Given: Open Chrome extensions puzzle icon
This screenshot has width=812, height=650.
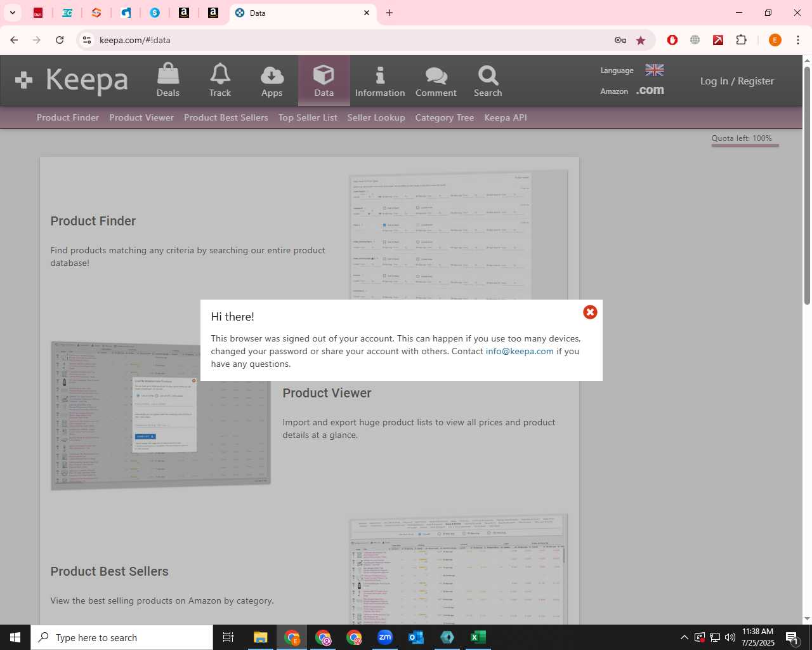Looking at the screenshot, I should coord(741,40).
